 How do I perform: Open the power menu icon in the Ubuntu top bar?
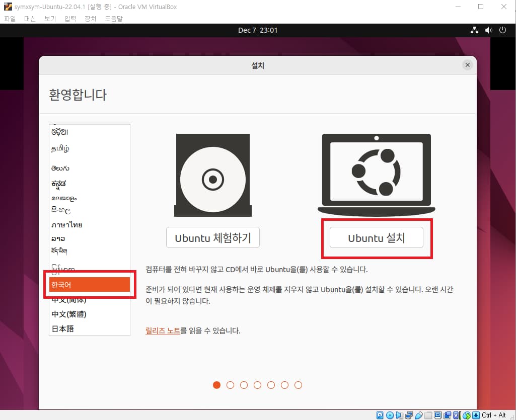point(502,30)
